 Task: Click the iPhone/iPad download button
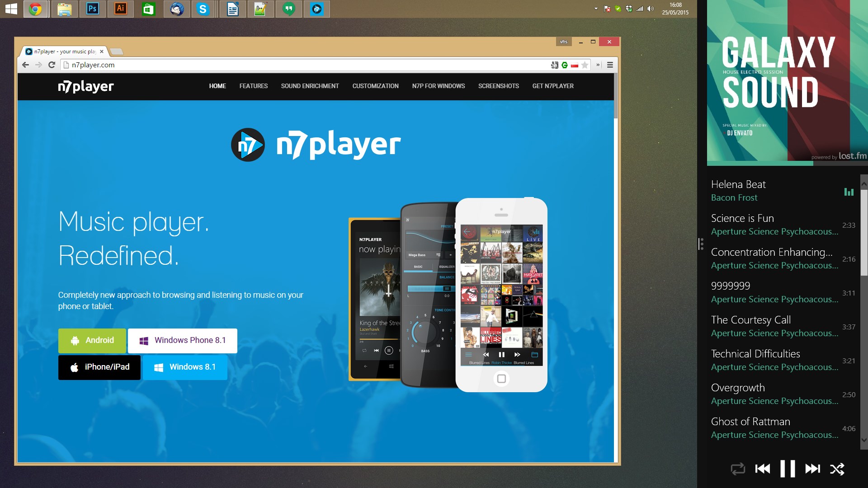[99, 367]
